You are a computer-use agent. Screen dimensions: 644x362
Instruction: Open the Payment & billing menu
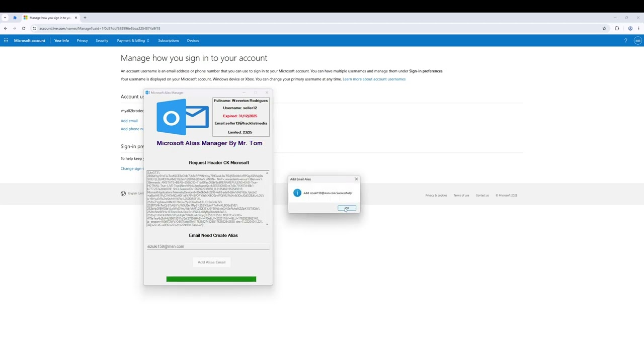tap(133, 40)
